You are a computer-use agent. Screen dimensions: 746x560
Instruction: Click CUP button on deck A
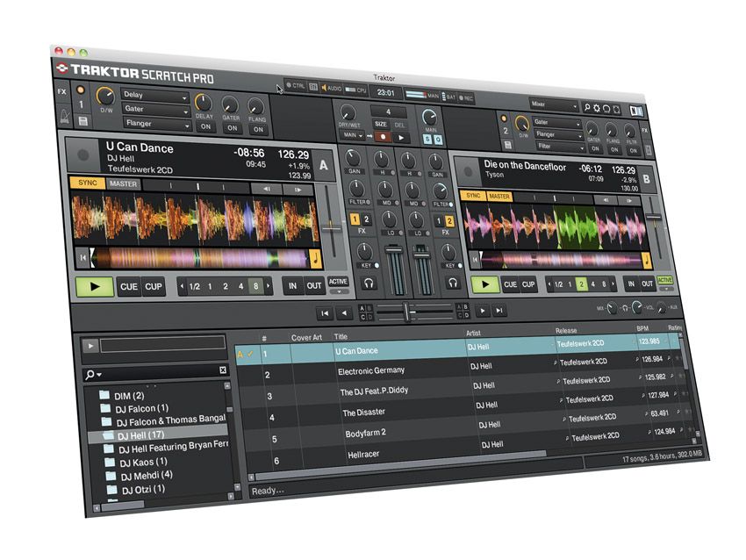coord(154,287)
